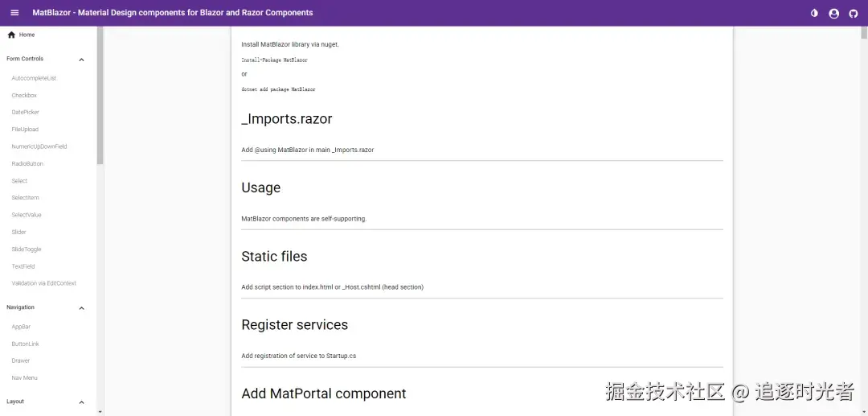Click the Register services heading
This screenshot has width=868, height=416.
tap(294, 324)
